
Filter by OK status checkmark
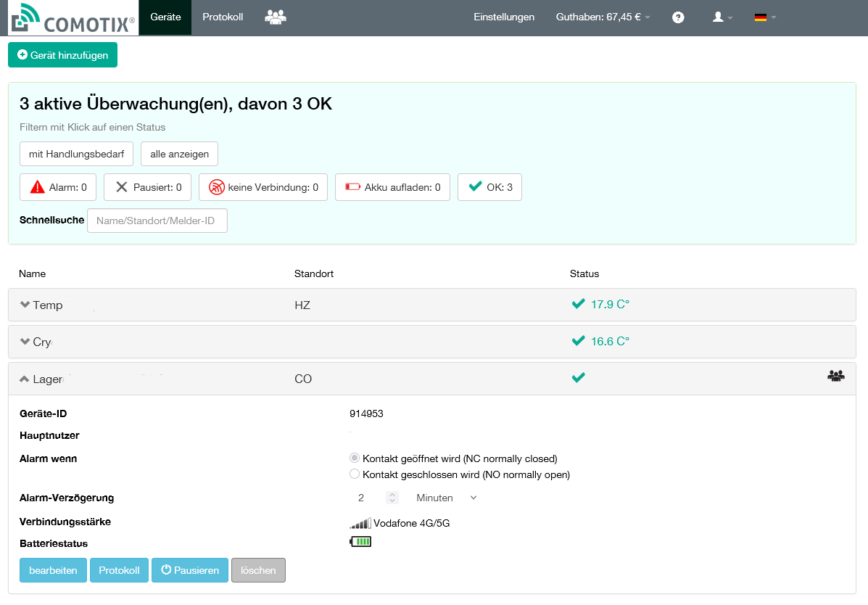(x=489, y=187)
